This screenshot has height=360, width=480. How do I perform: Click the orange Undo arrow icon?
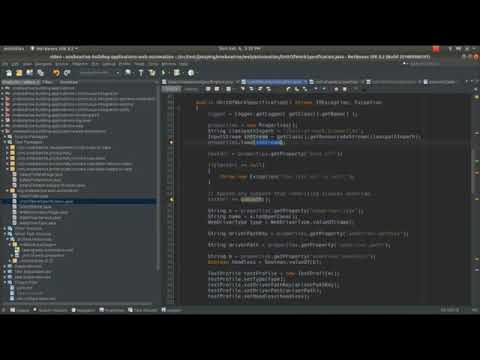coord(56,73)
